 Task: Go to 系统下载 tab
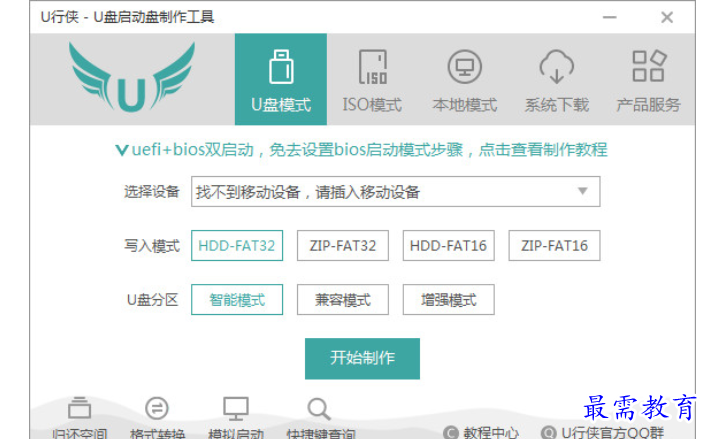click(x=557, y=79)
